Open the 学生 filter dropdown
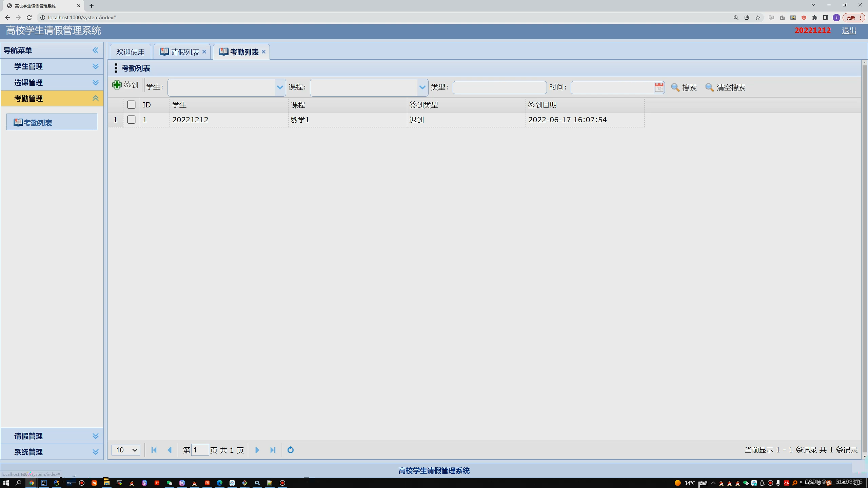The width and height of the screenshot is (868, 488). pyautogui.click(x=280, y=87)
